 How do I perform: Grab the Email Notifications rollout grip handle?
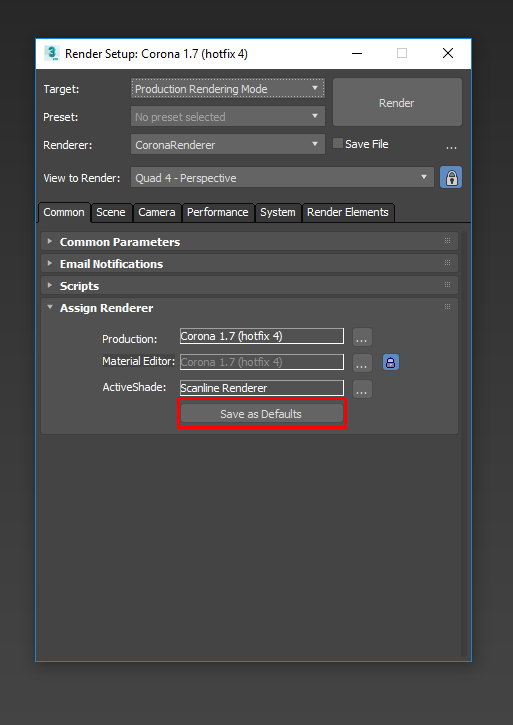coord(447,263)
